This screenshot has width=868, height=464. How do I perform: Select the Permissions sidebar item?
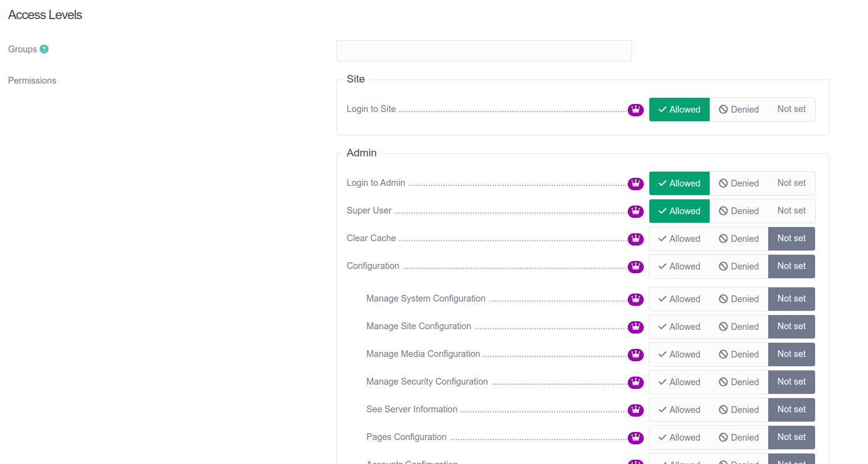(32, 80)
